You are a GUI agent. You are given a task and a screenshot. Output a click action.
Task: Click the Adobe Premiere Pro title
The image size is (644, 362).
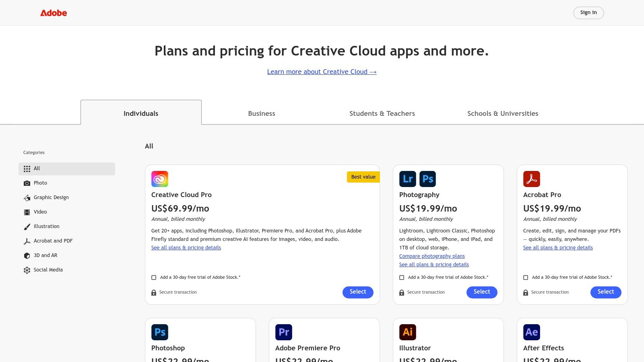(x=308, y=348)
